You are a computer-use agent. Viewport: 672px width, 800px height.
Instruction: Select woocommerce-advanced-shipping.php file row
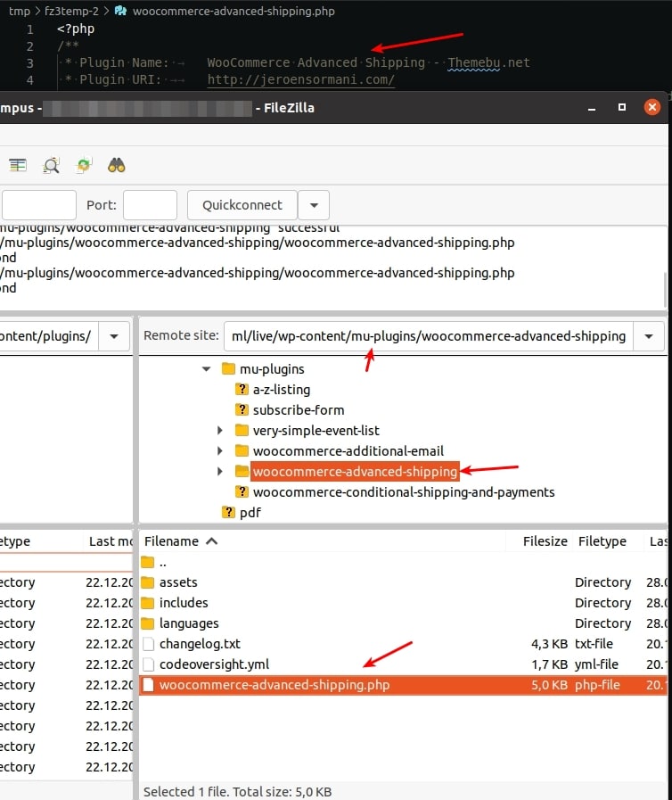point(403,685)
